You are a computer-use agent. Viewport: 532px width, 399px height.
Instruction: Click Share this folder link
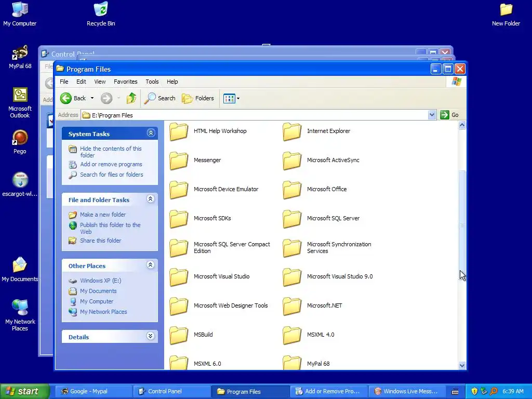[100, 241]
